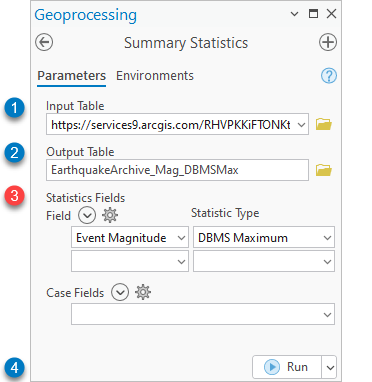Open the Geoprocessing pane options menu arrow
Image resolution: width=372 pixels, height=382 pixels.
(x=294, y=14)
